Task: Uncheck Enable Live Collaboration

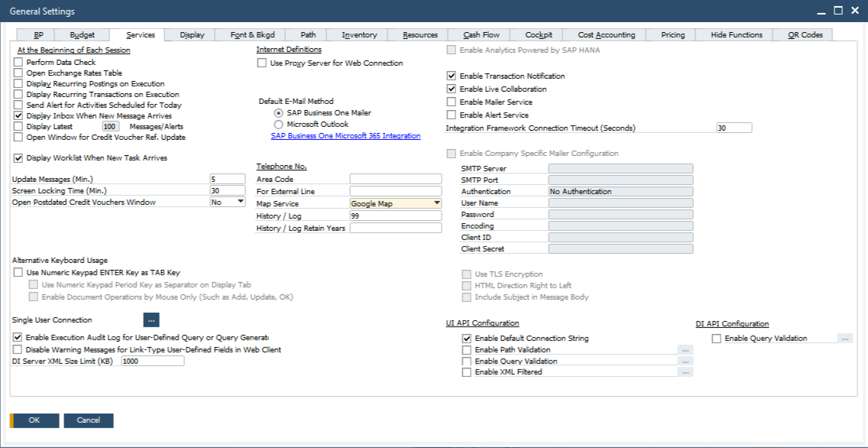Action: [451, 89]
